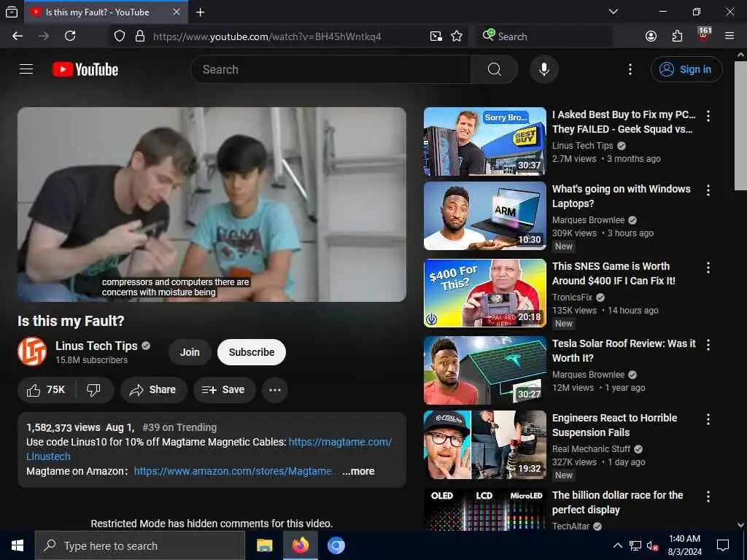Click inside the YouTube search field
Viewport: 747px width, 560px height.
pyautogui.click(x=331, y=69)
